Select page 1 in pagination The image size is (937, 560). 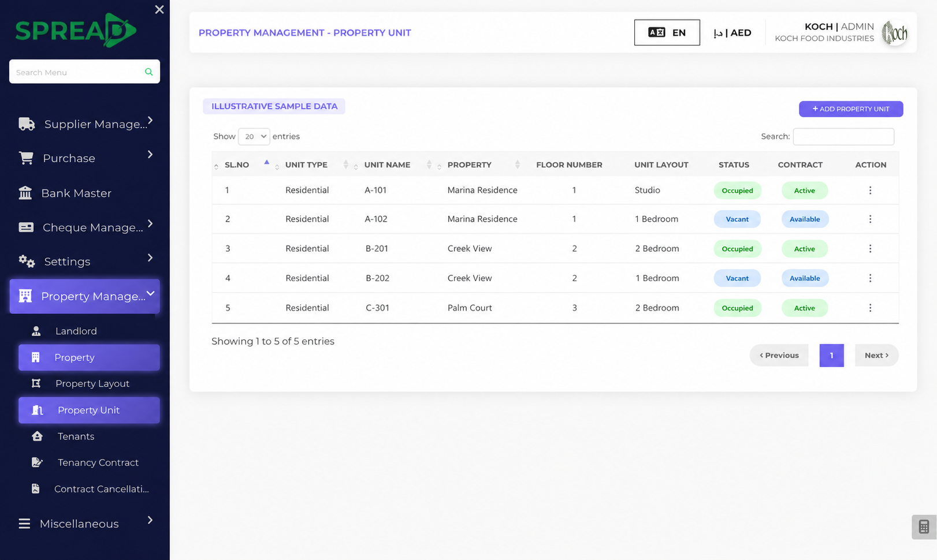pyautogui.click(x=831, y=355)
